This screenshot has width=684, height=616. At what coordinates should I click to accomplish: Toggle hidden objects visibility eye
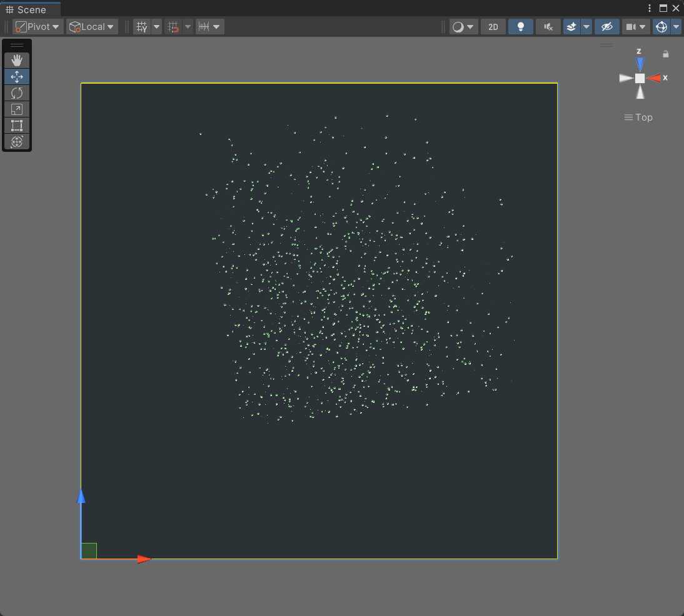tap(607, 27)
